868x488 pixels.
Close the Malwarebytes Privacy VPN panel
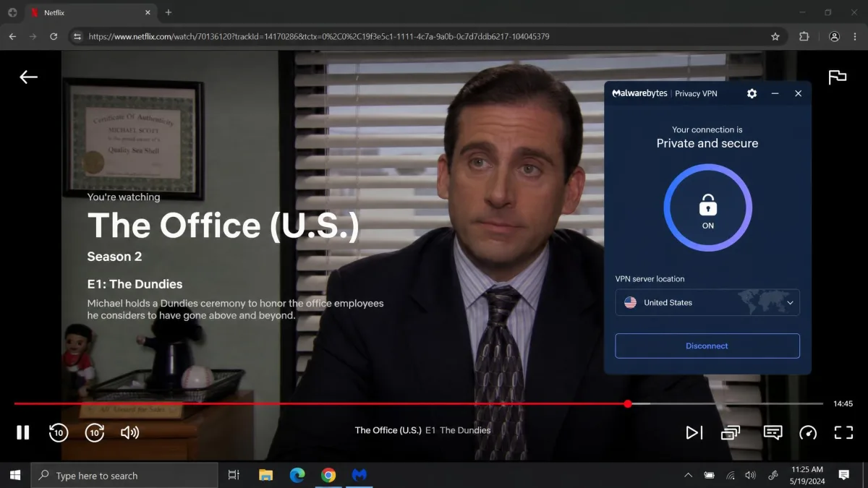(x=798, y=93)
